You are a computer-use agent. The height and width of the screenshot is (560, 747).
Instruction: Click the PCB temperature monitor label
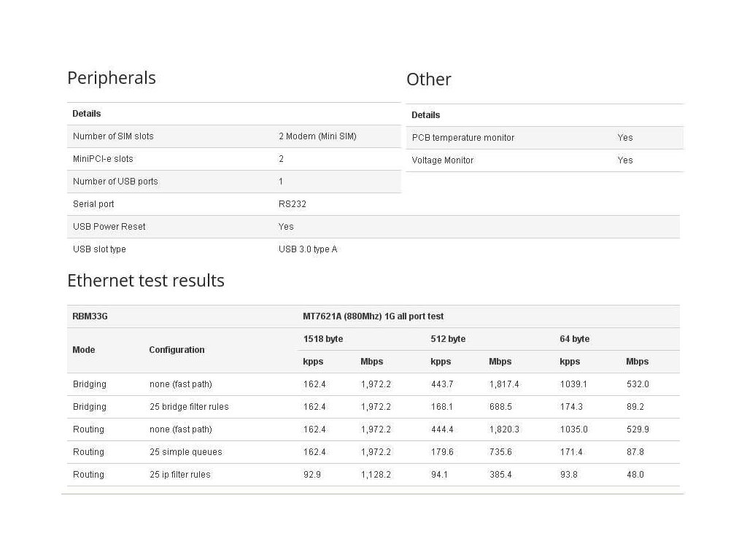(x=463, y=138)
